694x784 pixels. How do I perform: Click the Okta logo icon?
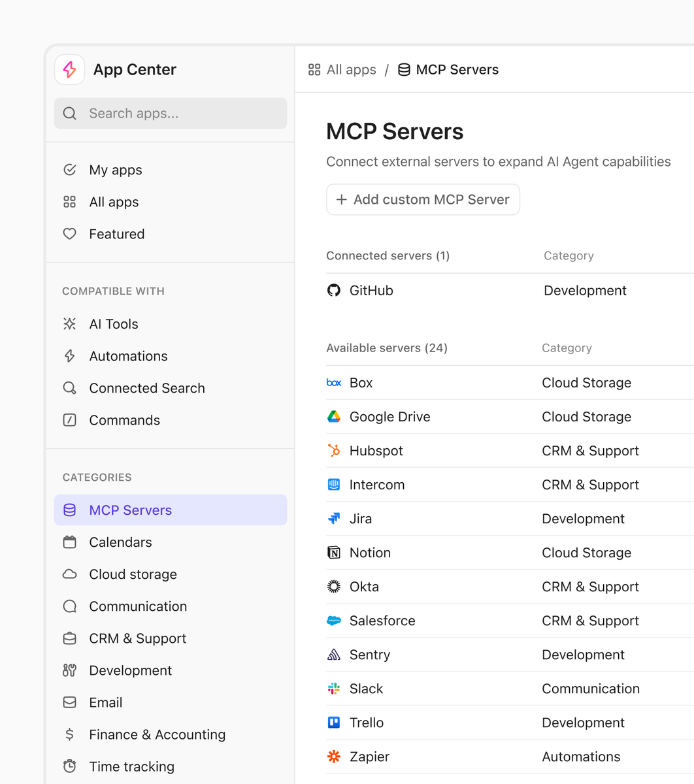(x=334, y=587)
